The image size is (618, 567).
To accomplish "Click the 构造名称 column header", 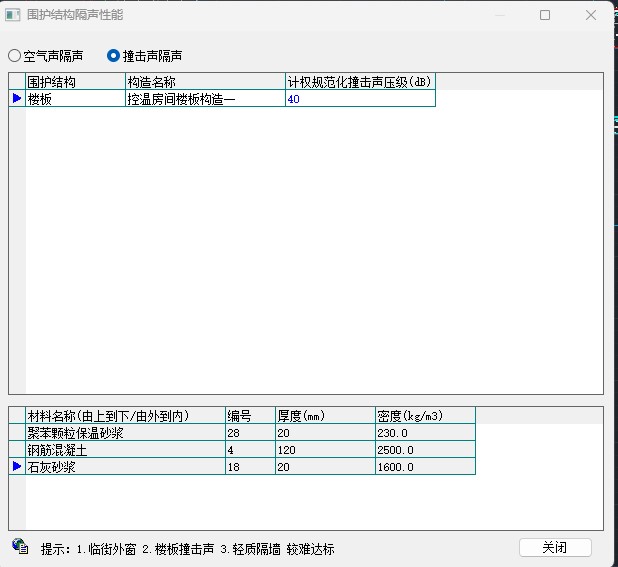I will tap(204, 82).
